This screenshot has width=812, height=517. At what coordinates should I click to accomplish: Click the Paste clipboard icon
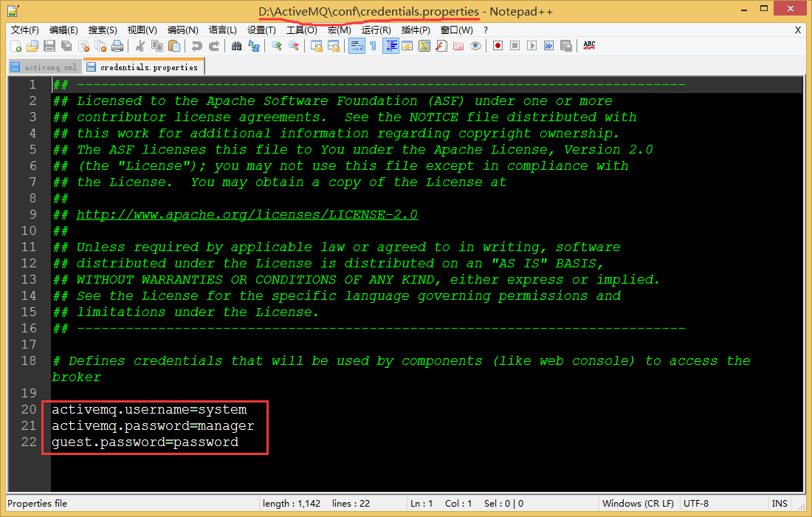pyautogui.click(x=174, y=46)
